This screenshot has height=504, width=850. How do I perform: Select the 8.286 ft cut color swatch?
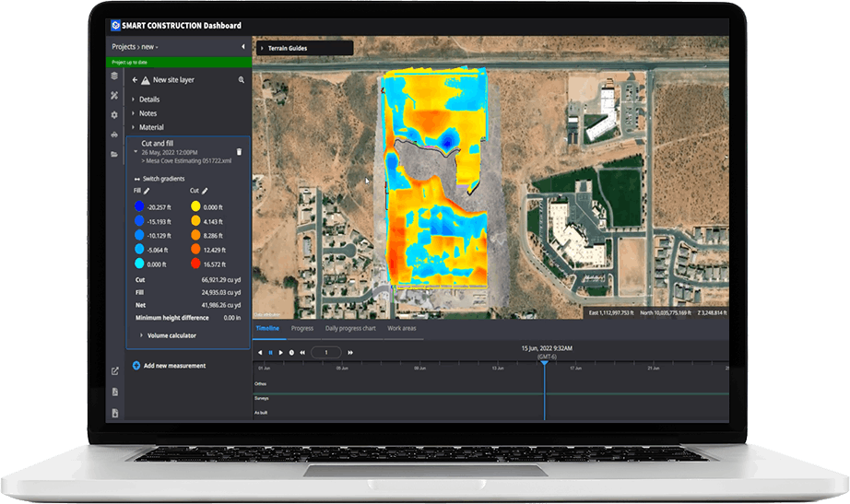click(195, 235)
